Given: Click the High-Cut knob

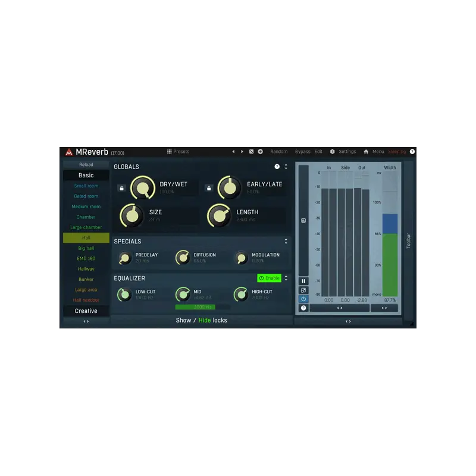Looking at the screenshot, I should [x=242, y=295].
